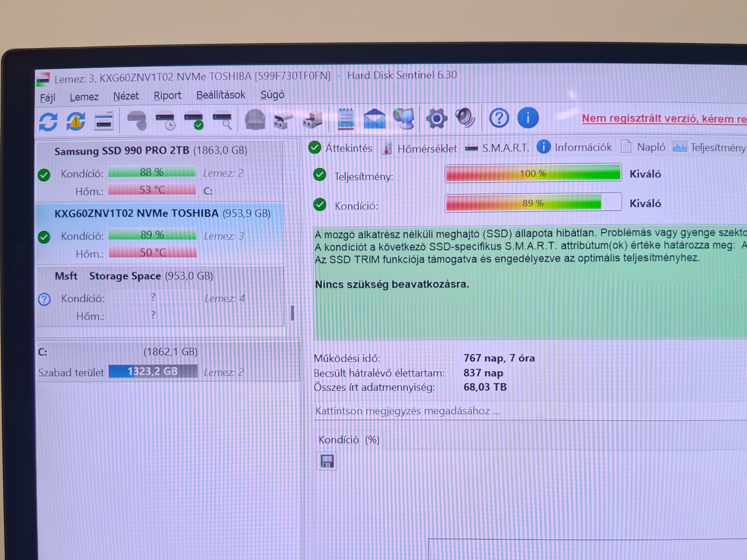747x560 pixels.
Task: Click the comment field 'Kattintson megjegyzés megadásához'
Action: (x=531, y=411)
